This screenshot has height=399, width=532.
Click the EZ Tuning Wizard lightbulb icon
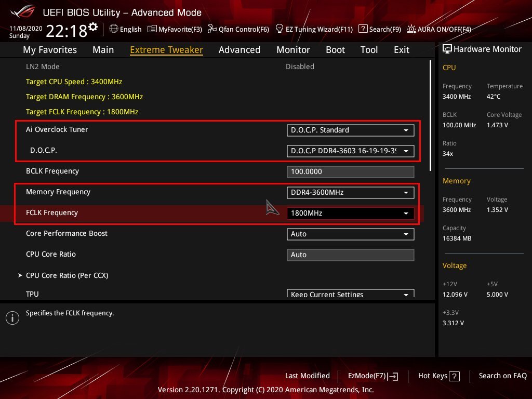(x=279, y=29)
